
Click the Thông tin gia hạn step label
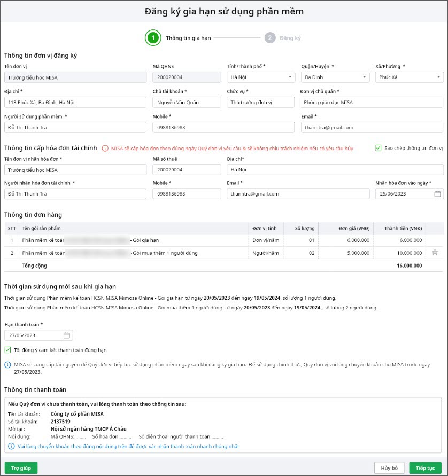click(188, 38)
